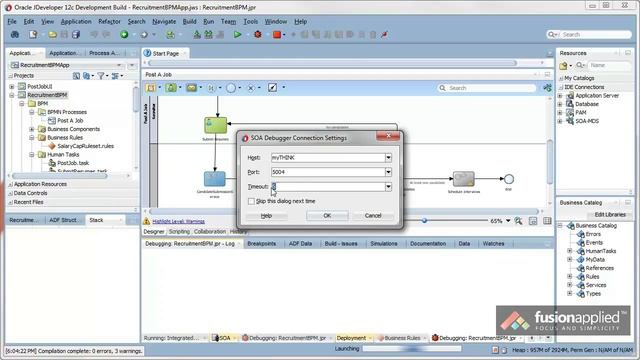Select the SOA-MDS connection
640x360 pixels.
587,121
